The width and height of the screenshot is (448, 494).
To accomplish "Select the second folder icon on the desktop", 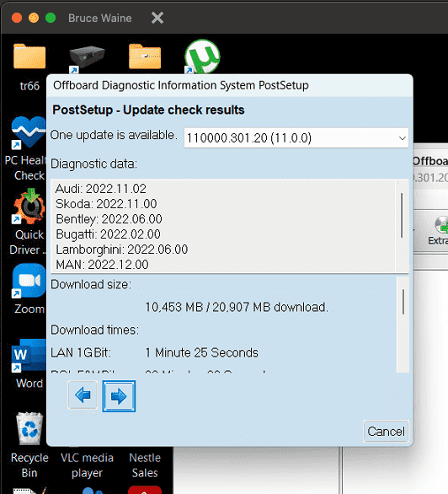I will (145, 57).
